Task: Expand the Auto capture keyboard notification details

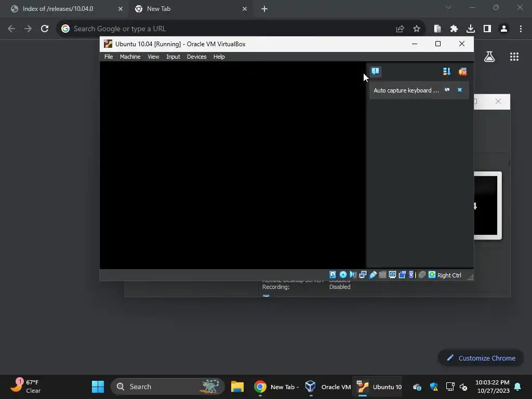Action: click(x=447, y=90)
